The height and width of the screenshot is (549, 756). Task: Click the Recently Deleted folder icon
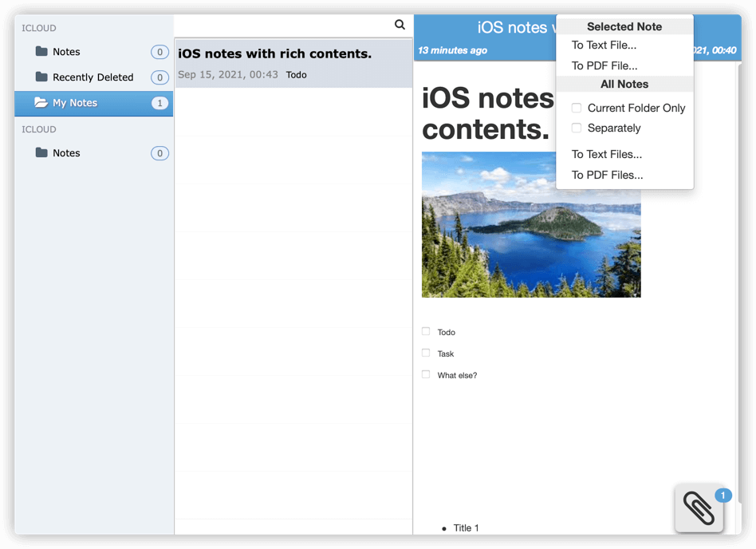43,77
